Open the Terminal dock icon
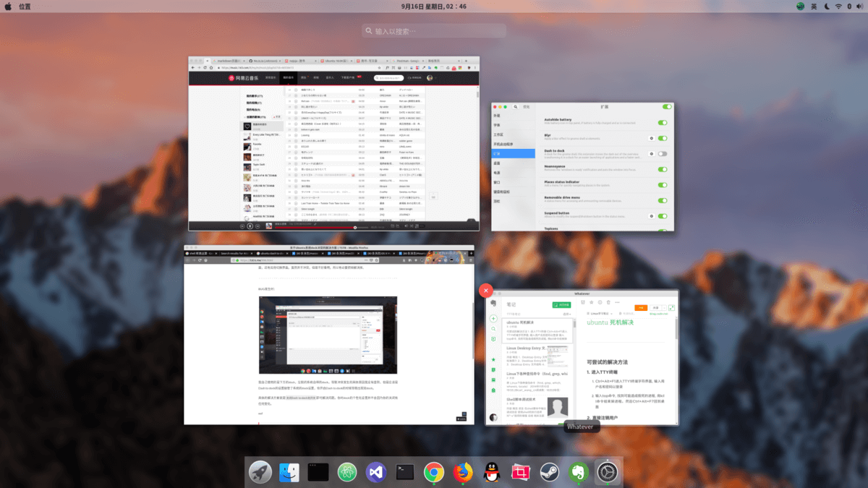 point(405,472)
